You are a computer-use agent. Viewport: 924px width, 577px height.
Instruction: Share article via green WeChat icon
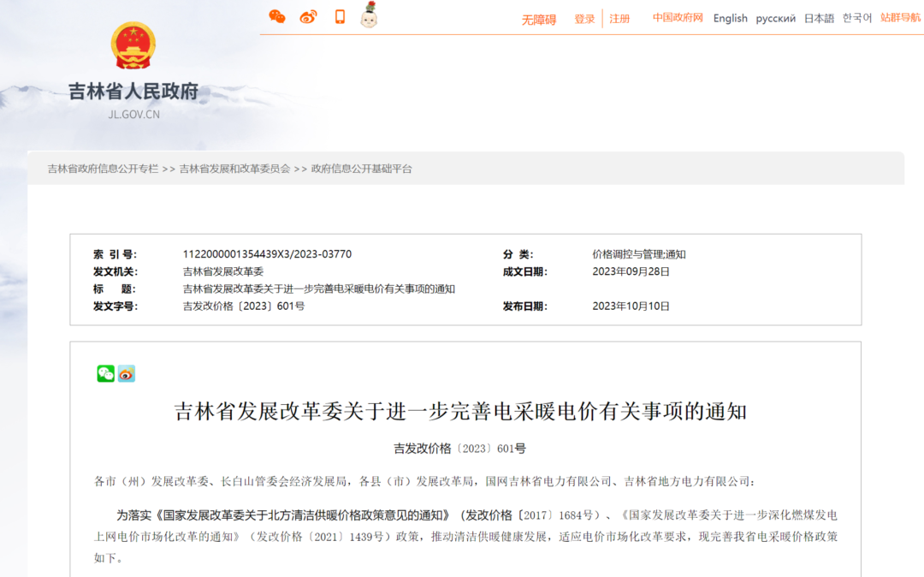[106, 373]
